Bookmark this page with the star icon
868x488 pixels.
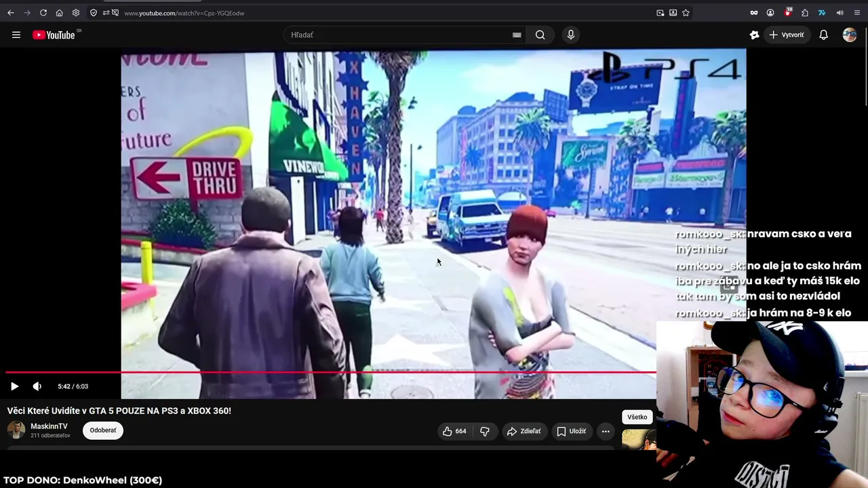(x=686, y=13)
